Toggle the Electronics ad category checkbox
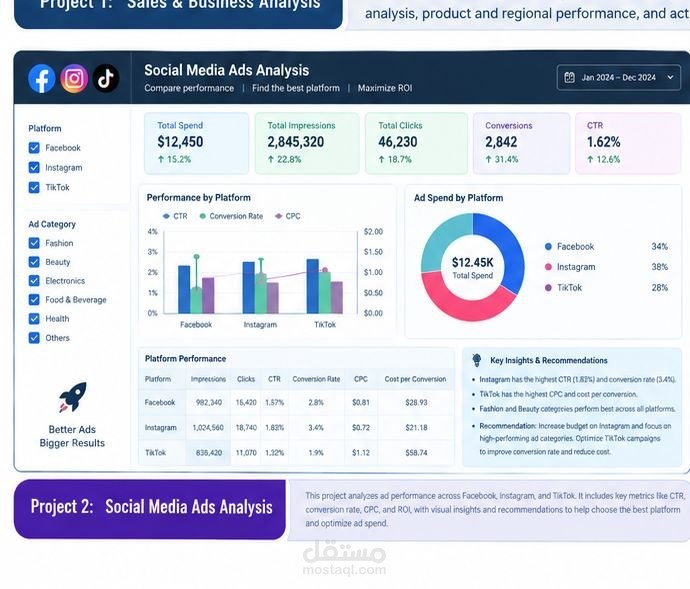The width and height of the screenshot is (690, 589). click(34, 280)
